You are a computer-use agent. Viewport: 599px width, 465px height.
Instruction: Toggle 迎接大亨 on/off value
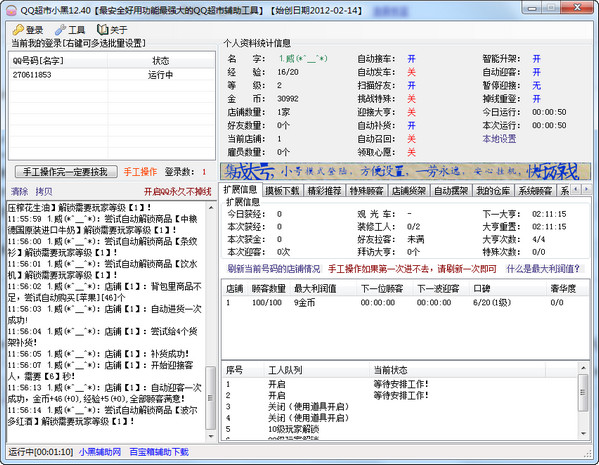coord(411,112)
